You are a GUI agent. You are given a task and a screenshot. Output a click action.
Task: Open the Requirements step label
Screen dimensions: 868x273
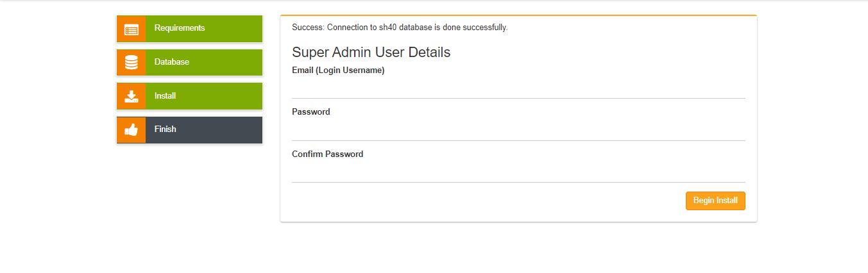point(180,28)
